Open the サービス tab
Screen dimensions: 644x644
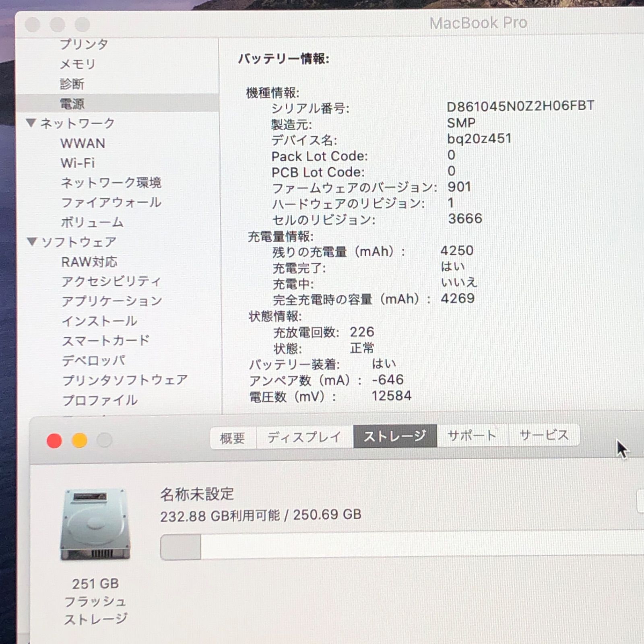coord(544,435)
